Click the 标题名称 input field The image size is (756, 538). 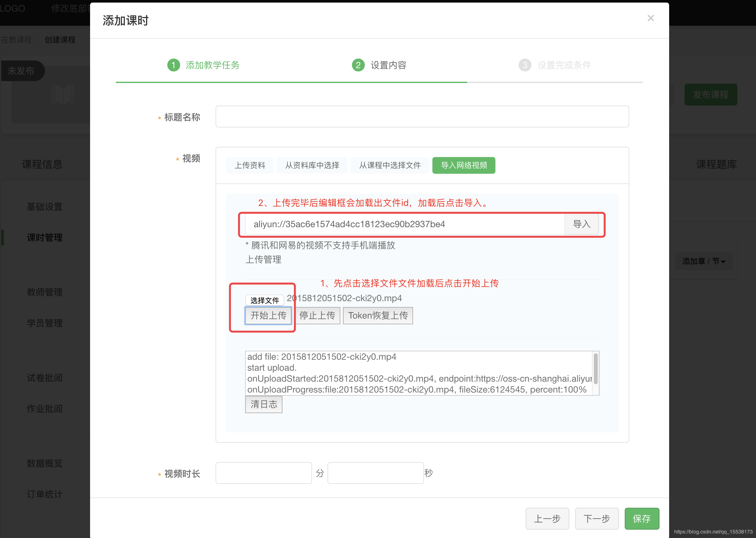coord(422,116)
